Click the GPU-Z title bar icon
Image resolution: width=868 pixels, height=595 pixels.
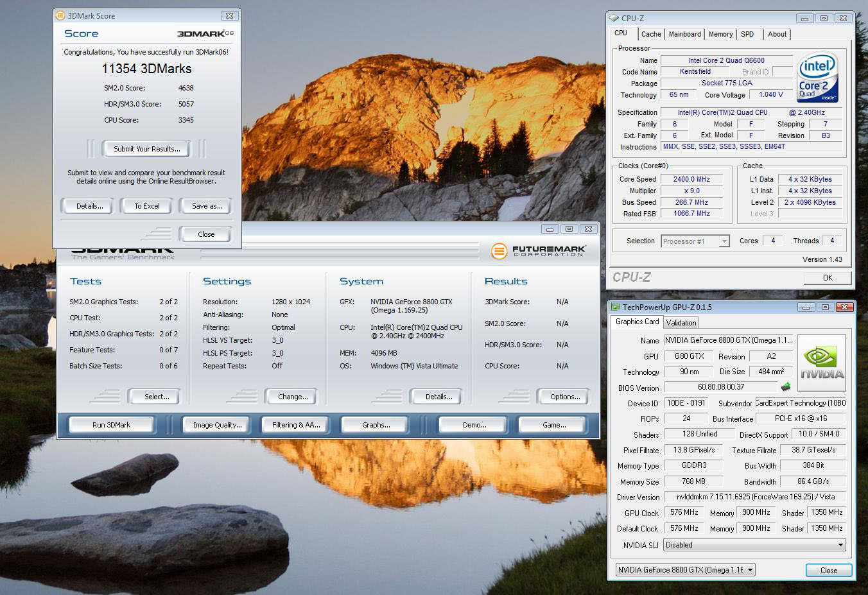point(615,307)
